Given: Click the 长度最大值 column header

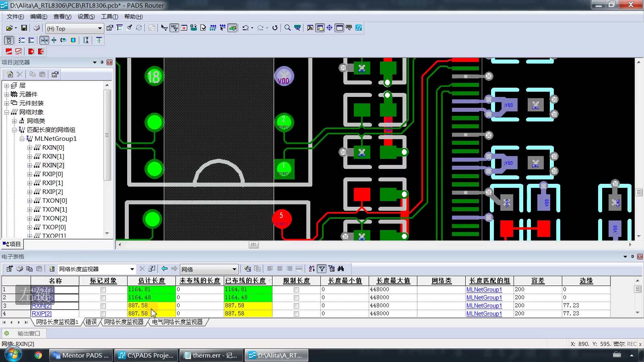Looking at the screenshot, I should point(393,281).
